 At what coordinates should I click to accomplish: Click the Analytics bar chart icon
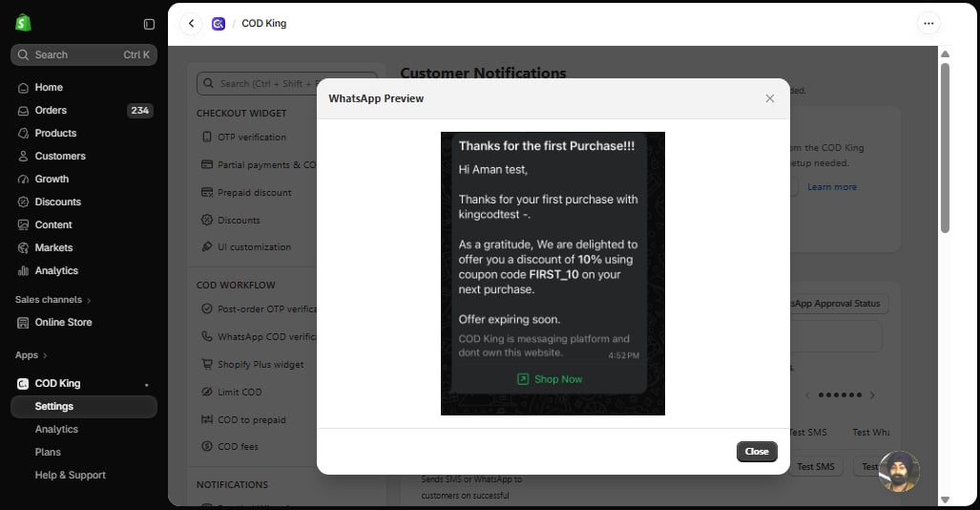pos(23,271)
